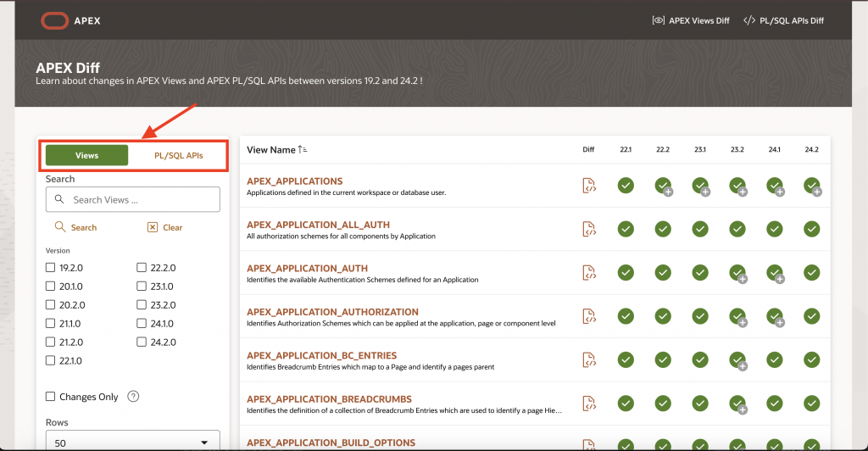
Task: Click the 23.2 changed checkmark for APEX_APPLICATION_BC_ENTRIES
Action: point(737,360)
